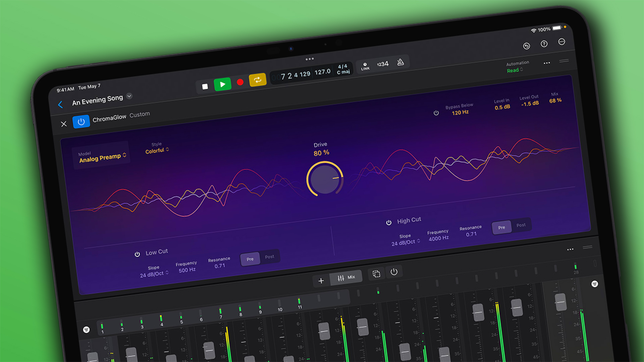Click the 9:41 AM status bar clock

tap(65, 89)
